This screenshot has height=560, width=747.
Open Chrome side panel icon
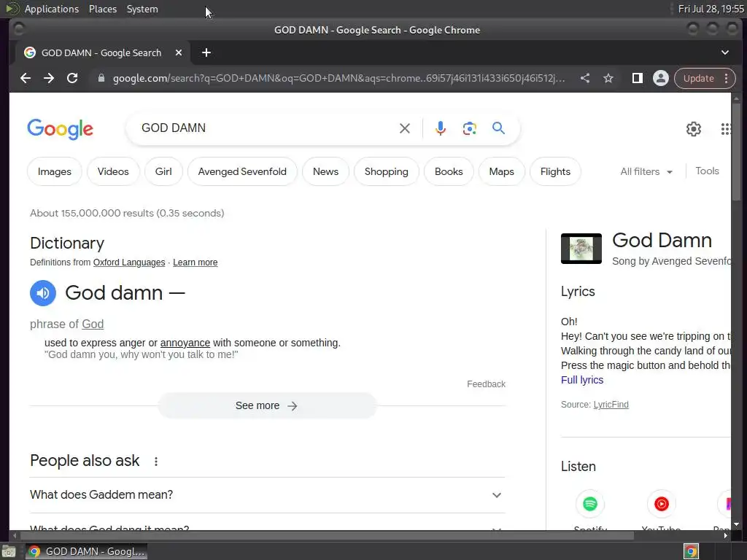pyautogui.click(x=637, y=78)
